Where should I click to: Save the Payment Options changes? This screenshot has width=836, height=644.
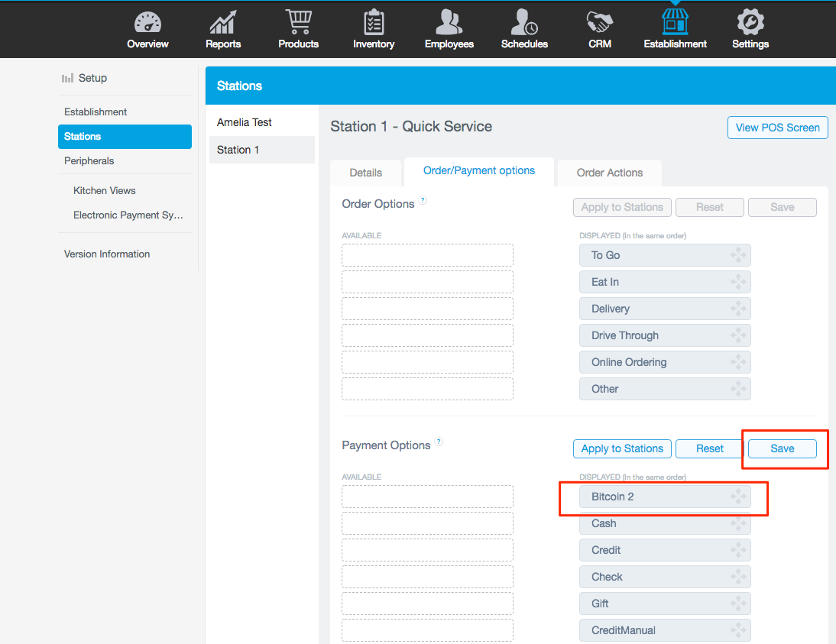[x=782, y=448]
